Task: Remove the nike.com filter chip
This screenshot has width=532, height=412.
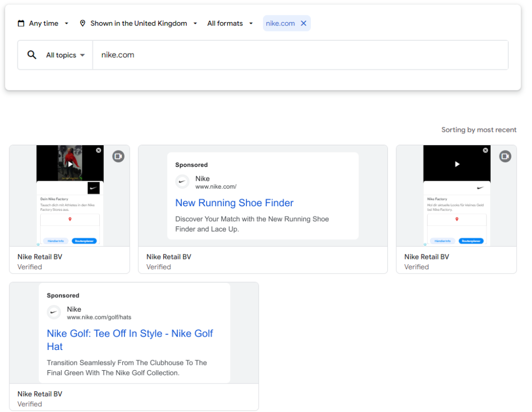Action: 304,23
